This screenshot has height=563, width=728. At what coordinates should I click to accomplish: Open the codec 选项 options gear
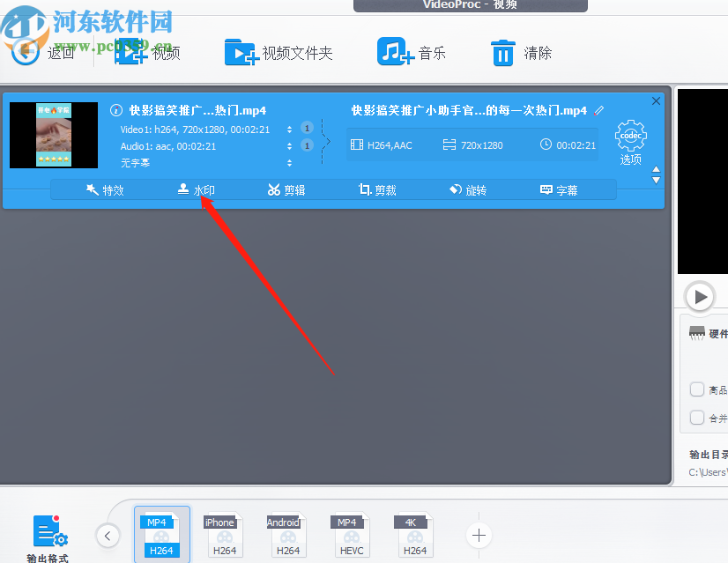(630, 137)
